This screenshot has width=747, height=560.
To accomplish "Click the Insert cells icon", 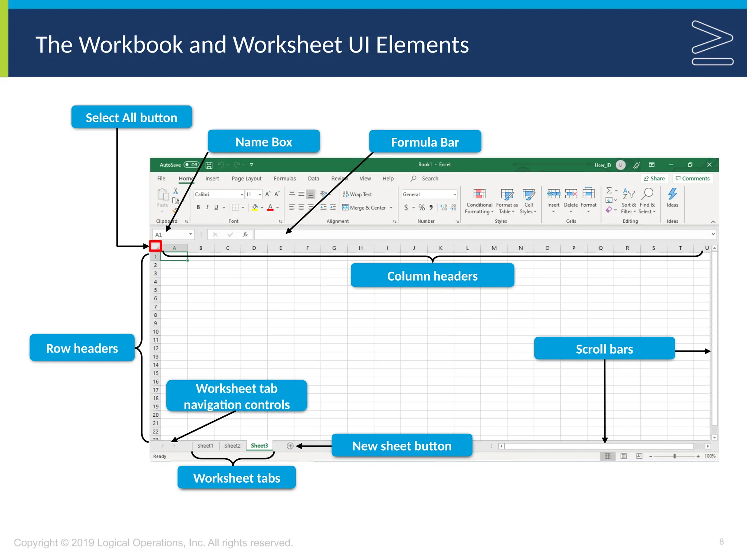I will coord(553,193).
